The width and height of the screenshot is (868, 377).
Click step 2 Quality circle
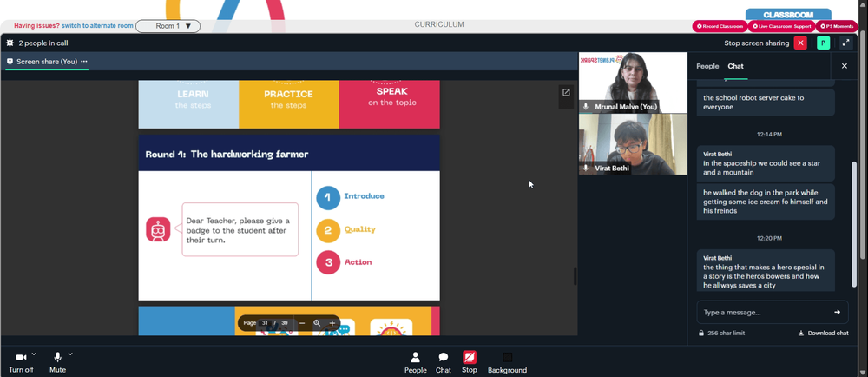(x=328, y=230)
